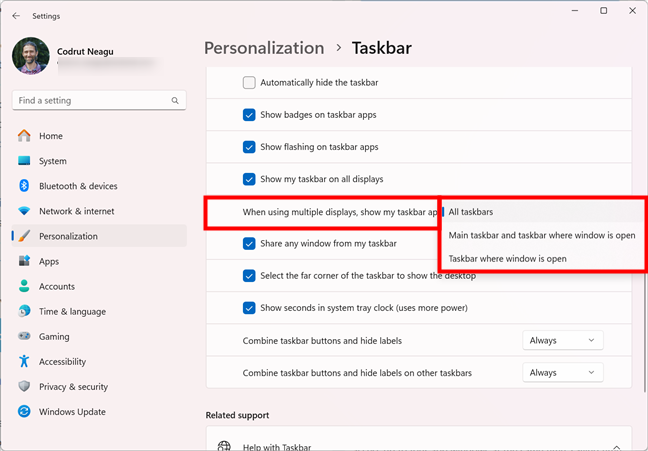Image resolution: width=648 pixels, height=451 pixels.
Task: Click the settings page vertical scrollbar
Action: [x=645, y=332]
